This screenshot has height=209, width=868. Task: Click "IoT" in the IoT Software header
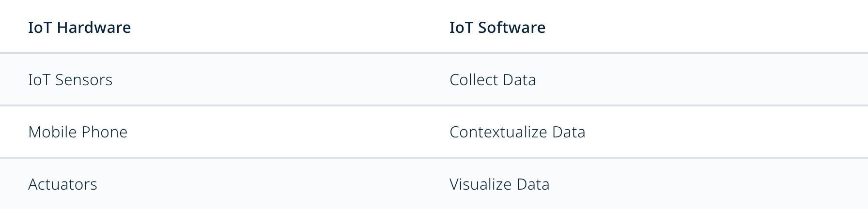pyautogui.click(x=461, y=27)
